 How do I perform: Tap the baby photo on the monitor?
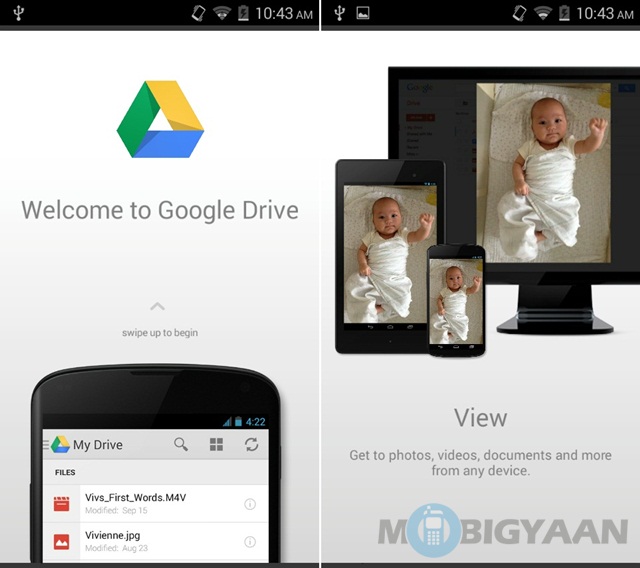coord(544,173)
